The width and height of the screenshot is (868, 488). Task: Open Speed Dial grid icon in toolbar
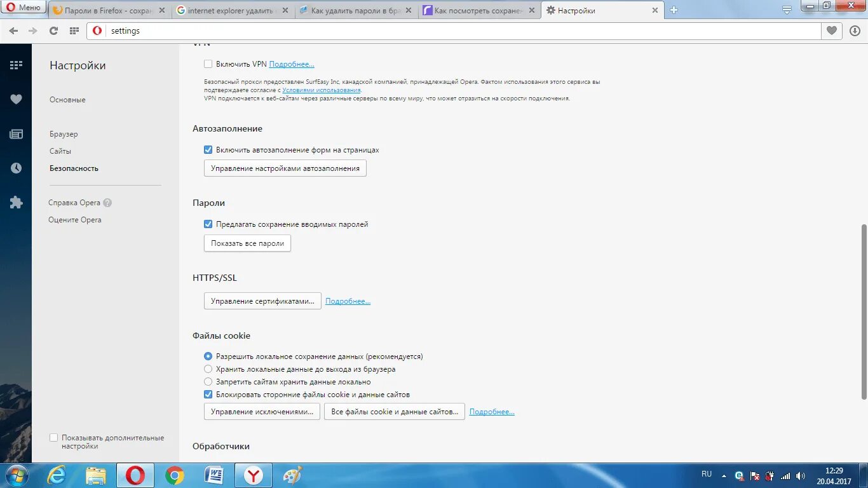tap(74, 30)
